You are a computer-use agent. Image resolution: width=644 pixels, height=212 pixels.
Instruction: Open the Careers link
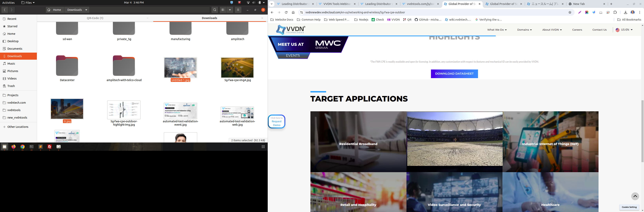click(x=577, y=30)
